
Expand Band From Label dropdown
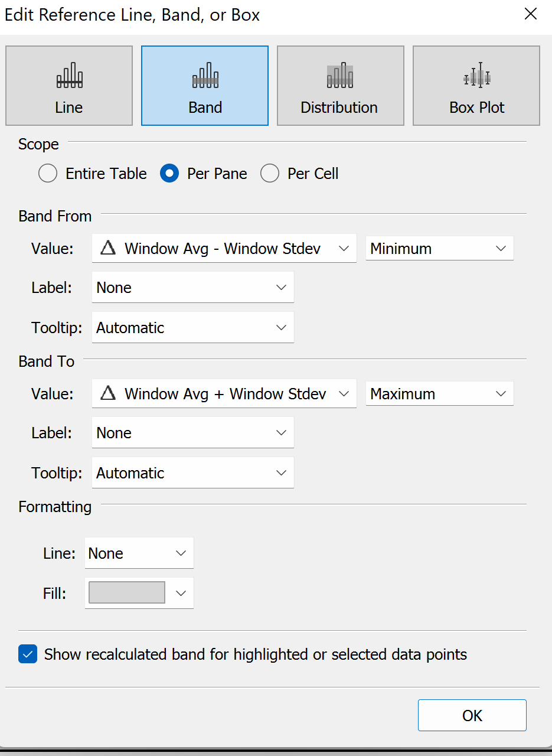point(192,288)
